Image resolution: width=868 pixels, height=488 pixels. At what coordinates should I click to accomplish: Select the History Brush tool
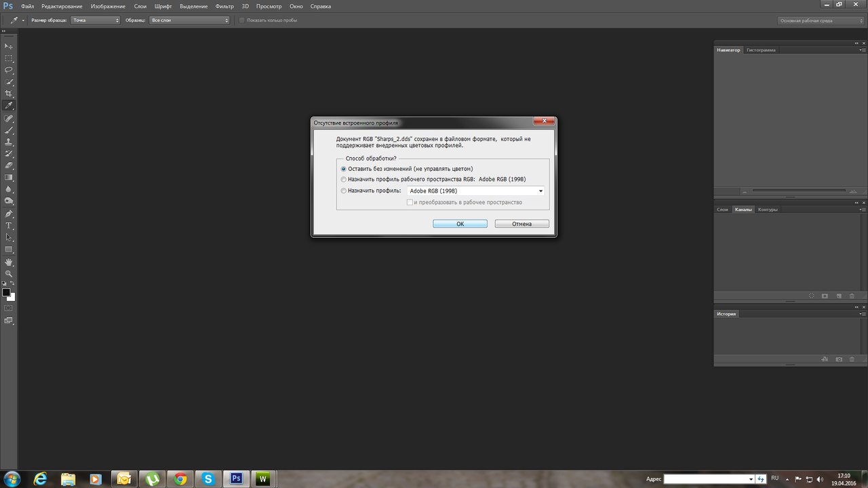coord(9,154)
